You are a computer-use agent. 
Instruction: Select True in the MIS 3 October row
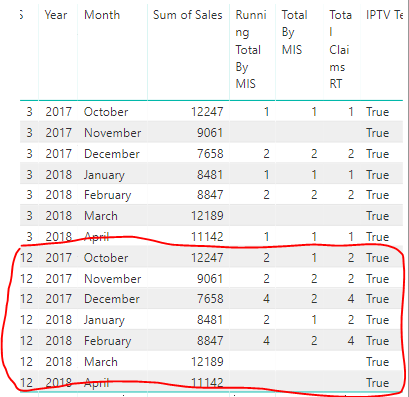[x=377, y=112]
